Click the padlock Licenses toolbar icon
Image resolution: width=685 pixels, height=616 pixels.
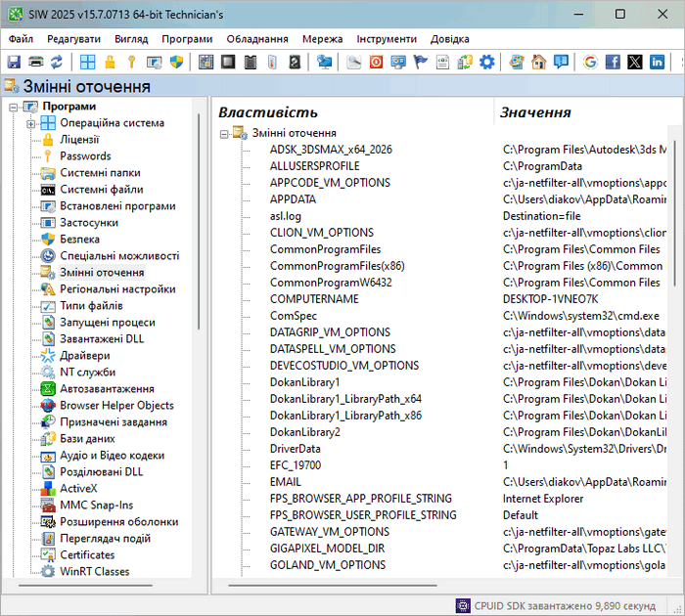click(x=110, y=62)
